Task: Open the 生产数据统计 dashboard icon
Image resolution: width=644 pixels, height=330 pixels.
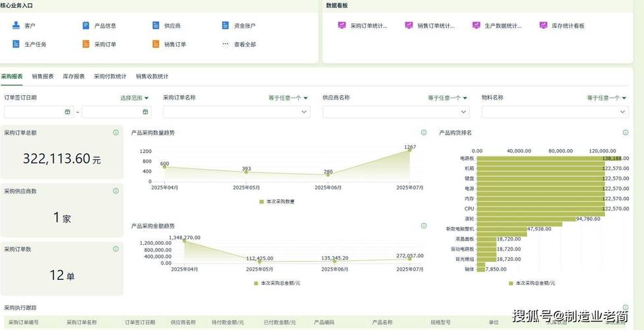Action: 477,25
